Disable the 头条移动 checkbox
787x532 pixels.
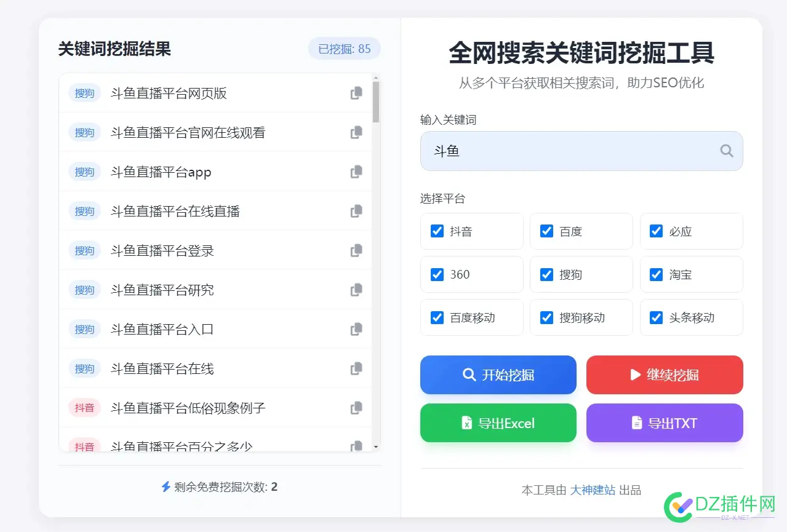pyautogui.click(x=656, y=317)
